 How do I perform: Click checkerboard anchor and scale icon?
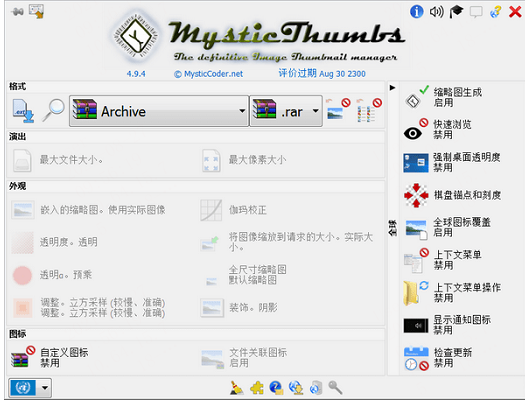(416, 195)
